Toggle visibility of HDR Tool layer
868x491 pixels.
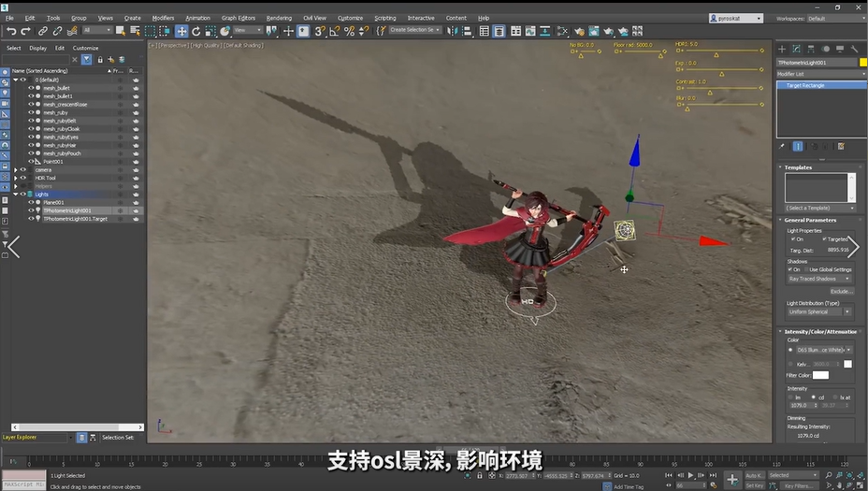point(23,178)
